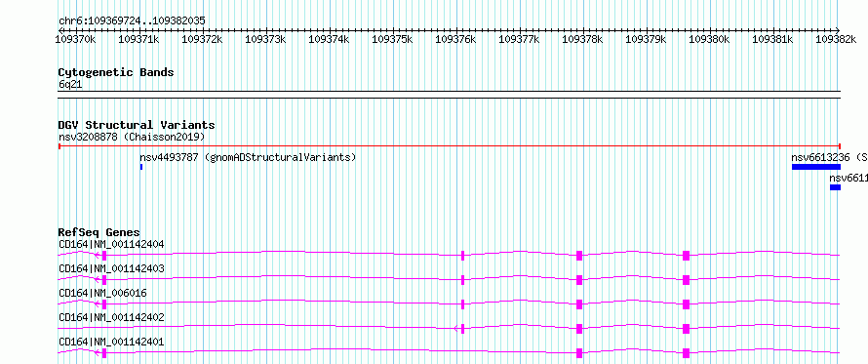Click the 109380k ruler label
Viewport: 868px width, 364px height.
pos(709,39)
